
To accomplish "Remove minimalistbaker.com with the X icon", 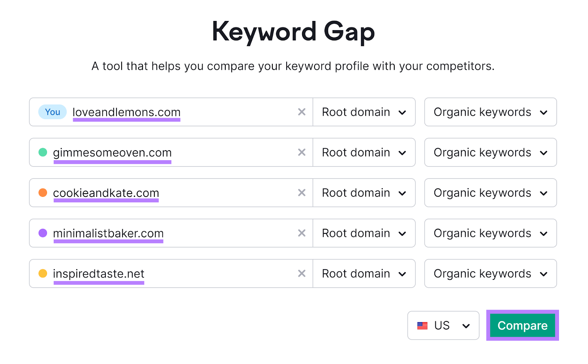I will [x=302, y=233].
